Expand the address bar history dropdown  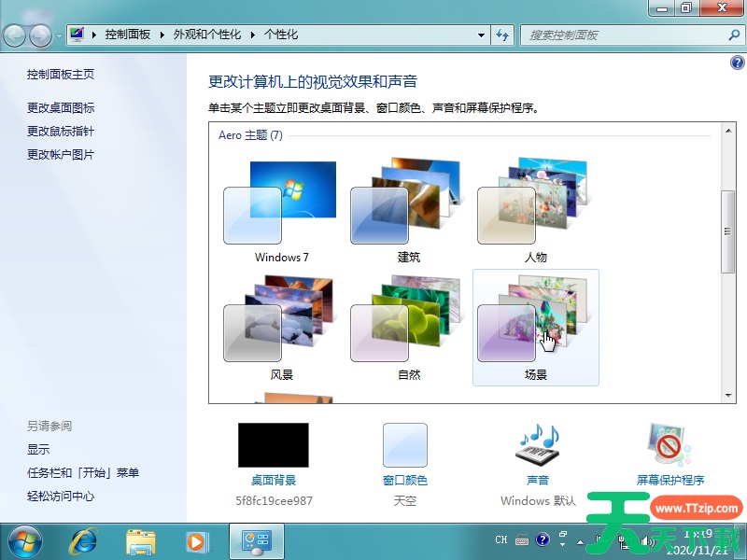click(482, 35)
